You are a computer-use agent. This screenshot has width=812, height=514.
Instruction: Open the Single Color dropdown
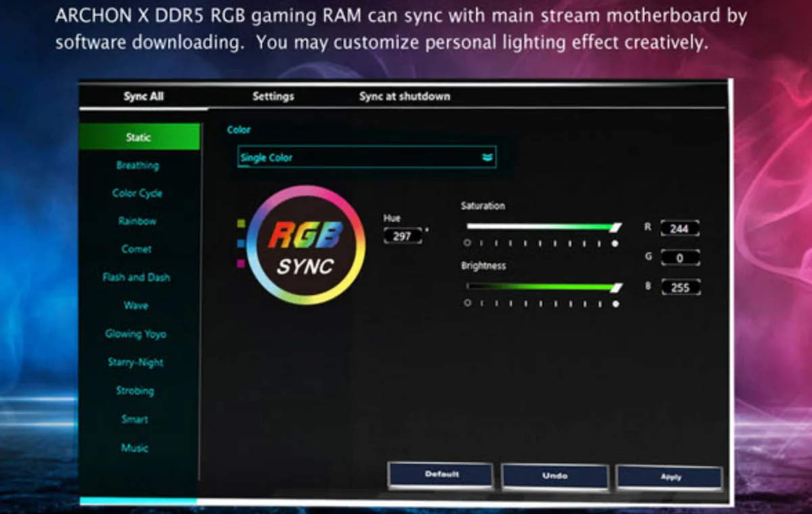tap(367, 157)
